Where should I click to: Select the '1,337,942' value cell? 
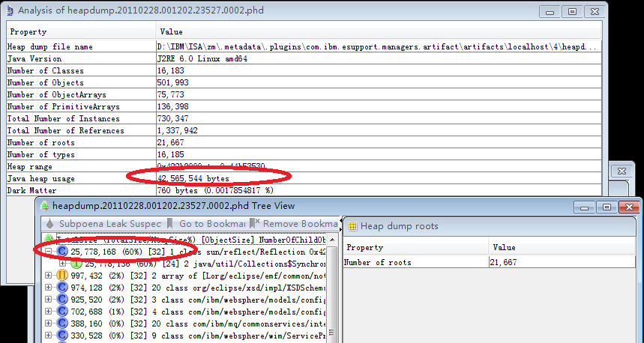379,130
